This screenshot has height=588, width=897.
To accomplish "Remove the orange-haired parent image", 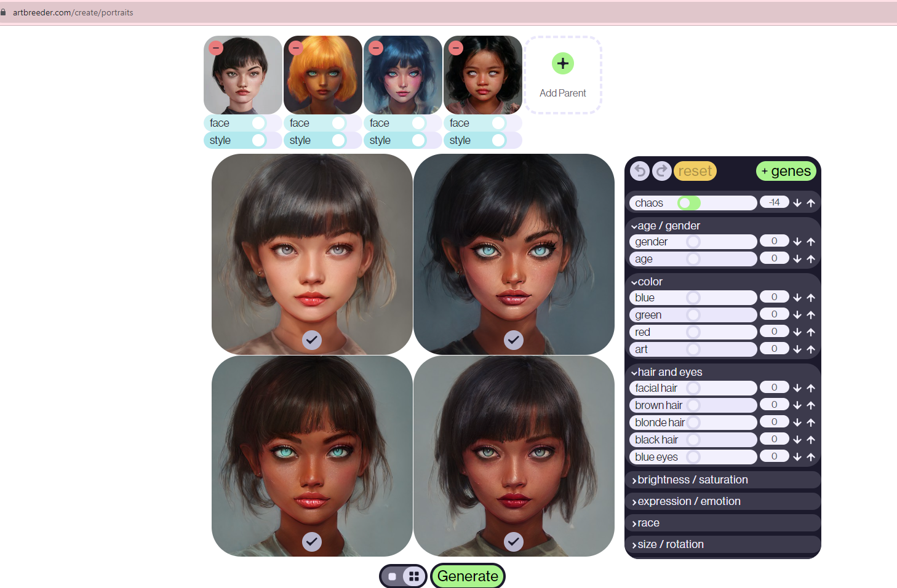I will [x=296, y=47].
